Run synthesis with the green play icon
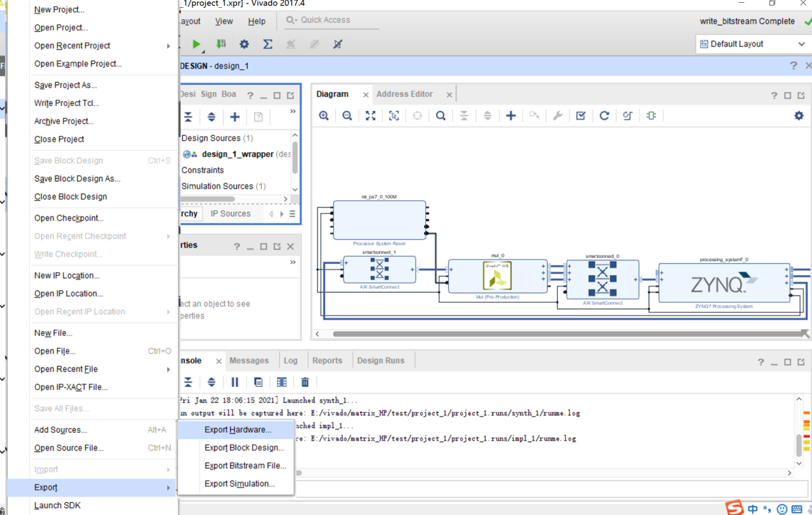 point(196,44)
